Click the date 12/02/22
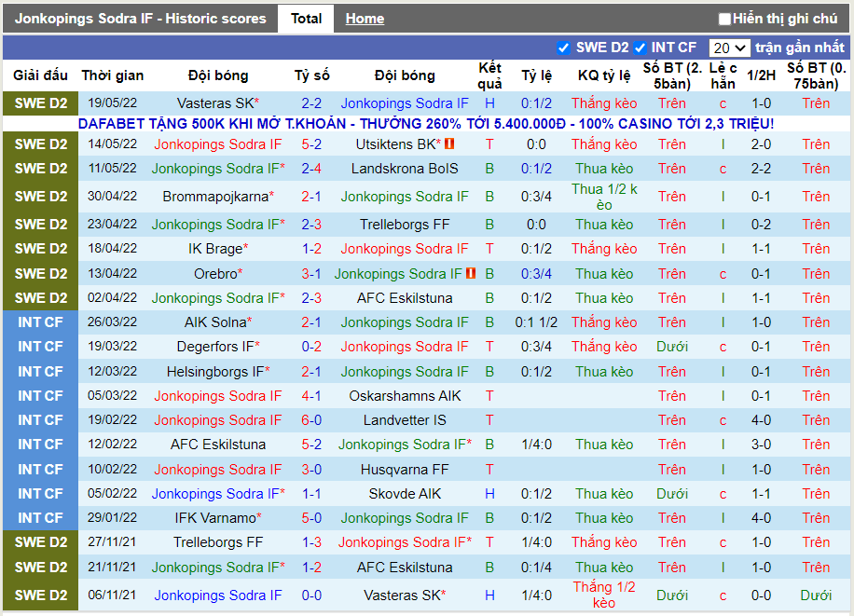854x616 pixels. coord(112,445)
